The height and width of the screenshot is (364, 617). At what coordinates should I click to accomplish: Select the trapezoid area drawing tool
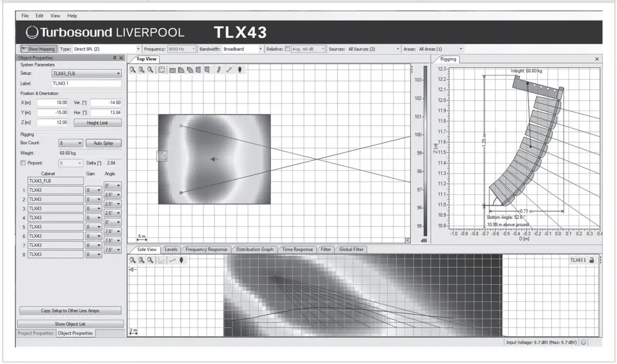click(199, 69)
